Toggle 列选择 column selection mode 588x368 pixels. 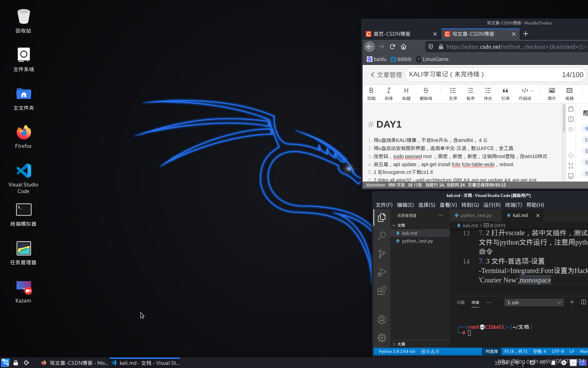(491, 352)
